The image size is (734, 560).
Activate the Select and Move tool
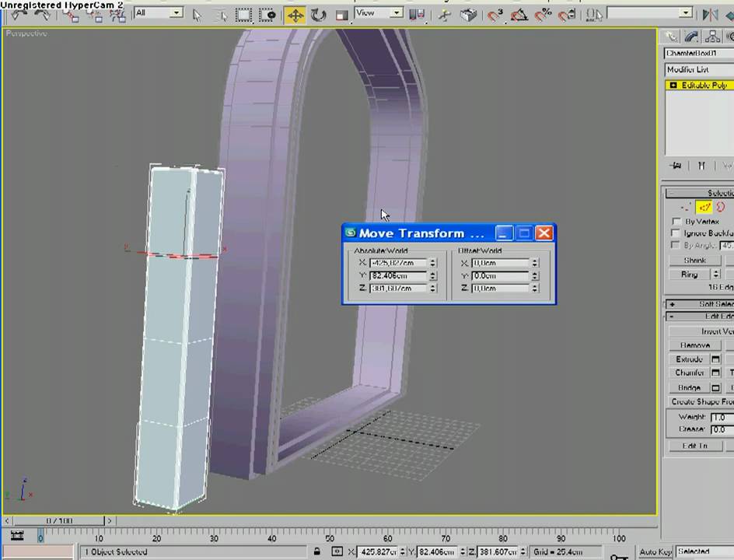(295, 16)
